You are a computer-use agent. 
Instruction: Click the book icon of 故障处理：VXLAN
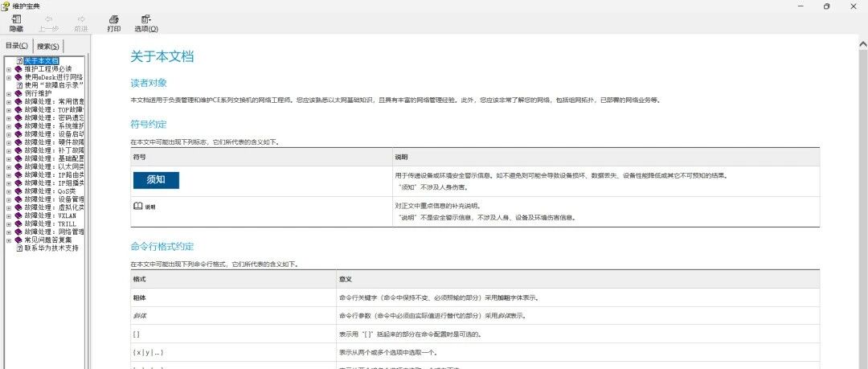tap(18, 215)
